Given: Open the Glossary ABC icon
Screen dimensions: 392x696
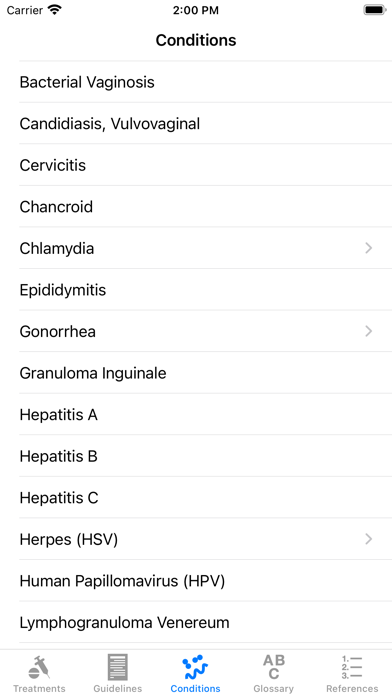Looking at the screenshot, I should [x=273, y=667].
